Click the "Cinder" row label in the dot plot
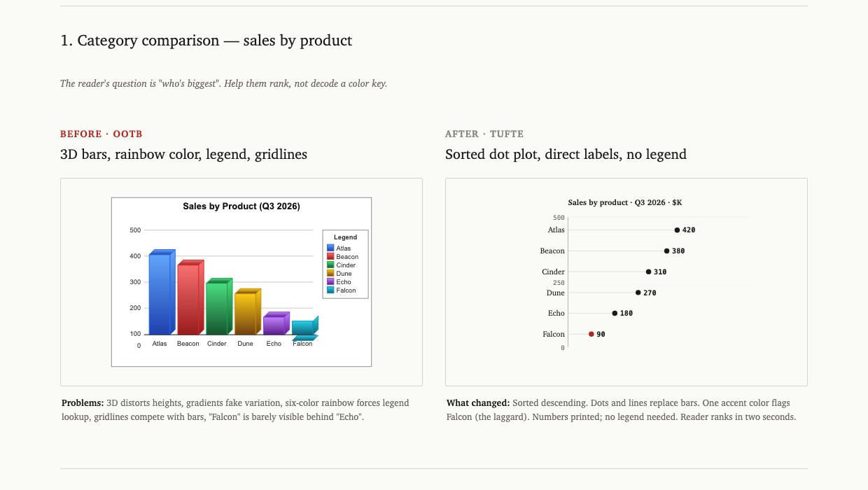 pyautogui.click(x=554, y=272)
